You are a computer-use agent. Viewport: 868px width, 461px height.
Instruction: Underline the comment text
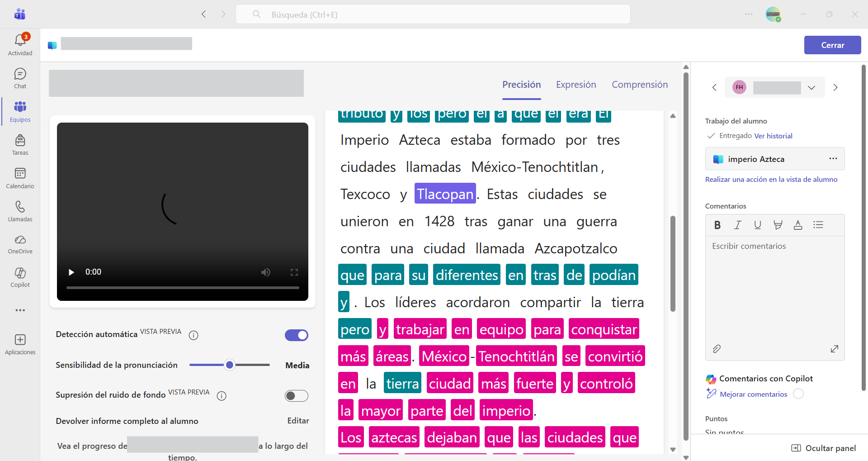point(758,225)
